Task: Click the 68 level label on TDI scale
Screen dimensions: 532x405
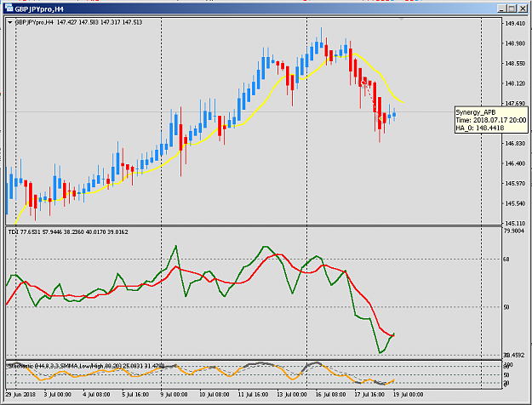Action: tap(506, 260)
